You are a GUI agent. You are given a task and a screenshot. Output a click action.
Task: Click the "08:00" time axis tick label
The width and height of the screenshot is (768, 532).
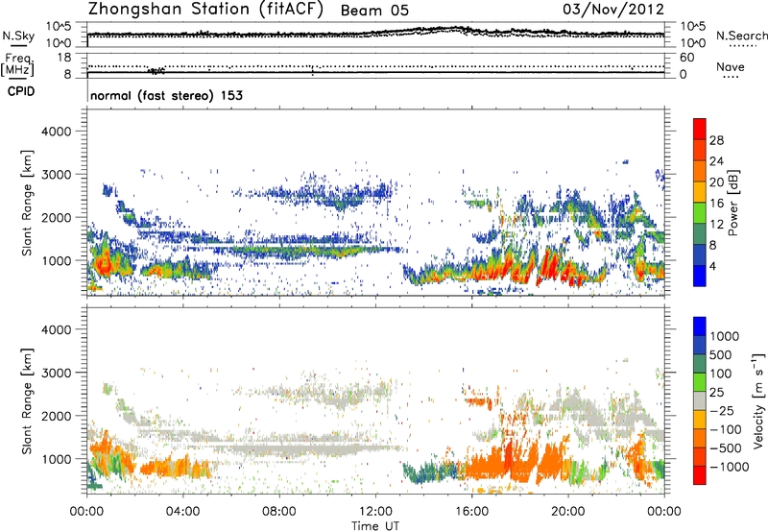point(279,512)
